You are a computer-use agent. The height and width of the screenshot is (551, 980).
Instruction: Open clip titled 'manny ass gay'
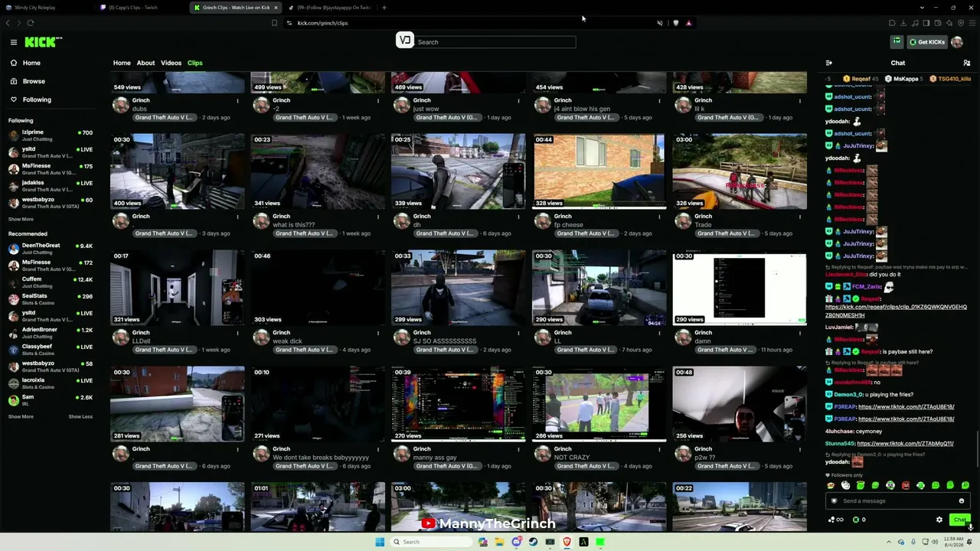point(436,458)
